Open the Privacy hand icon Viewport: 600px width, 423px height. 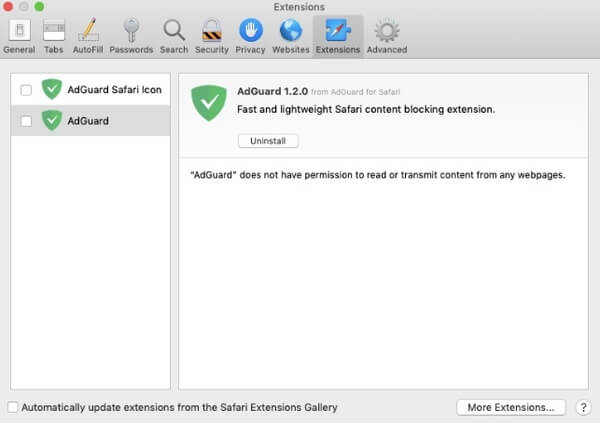coord(251,36)
